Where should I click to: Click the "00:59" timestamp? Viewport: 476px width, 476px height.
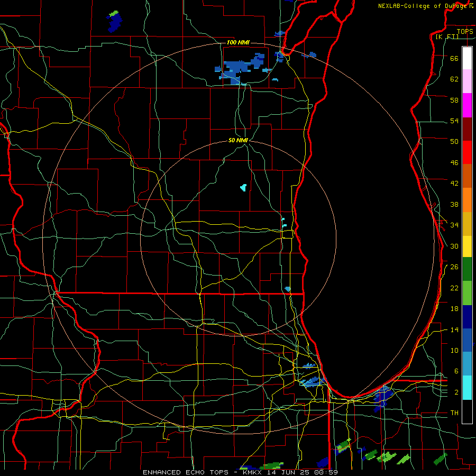pyautogui.click(x=326, y=472)
